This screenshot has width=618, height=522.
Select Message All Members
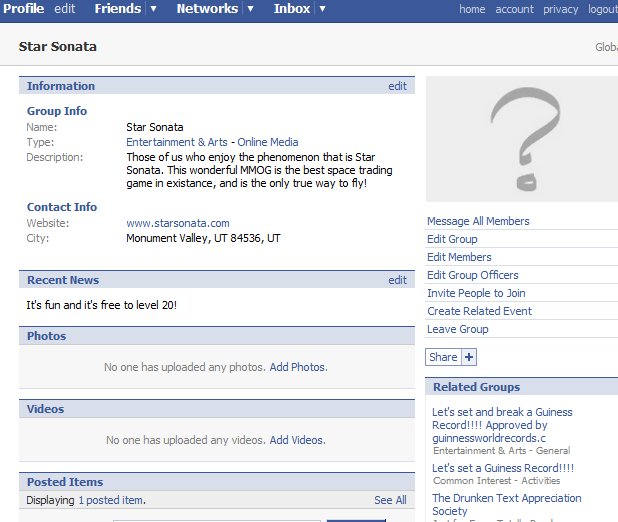(478, 221)
